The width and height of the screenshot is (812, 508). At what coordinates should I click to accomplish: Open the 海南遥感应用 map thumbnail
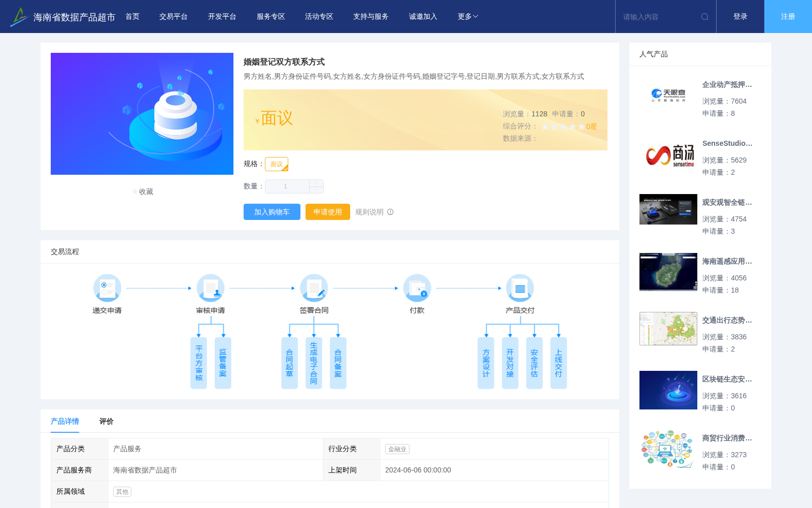[x=668, y=272]
